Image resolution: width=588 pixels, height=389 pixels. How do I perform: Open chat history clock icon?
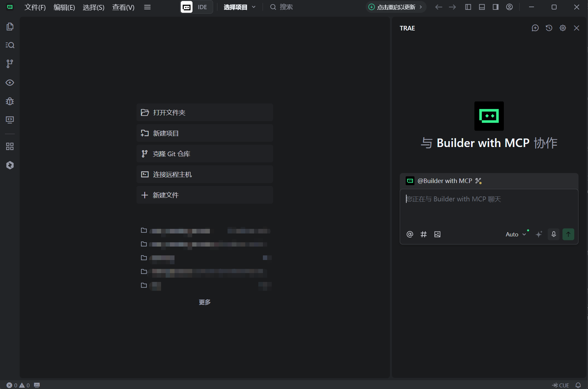pyautogui.click(x=549, y=28)
